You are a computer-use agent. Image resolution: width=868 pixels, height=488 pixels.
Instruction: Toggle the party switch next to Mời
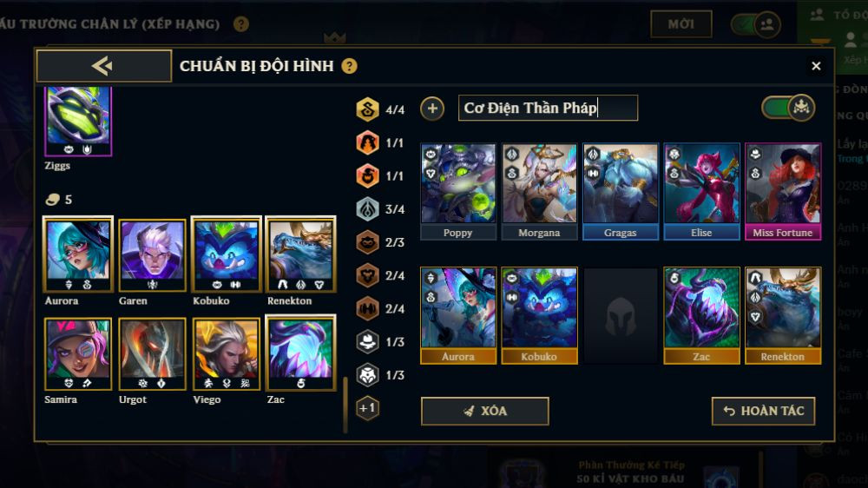(756, 24)
